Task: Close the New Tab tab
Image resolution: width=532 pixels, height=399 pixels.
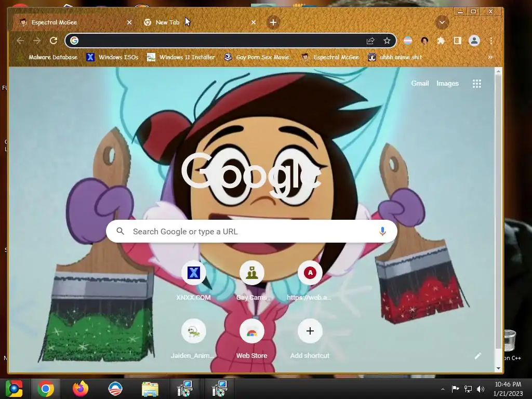Action: click(x=254, y=22)
